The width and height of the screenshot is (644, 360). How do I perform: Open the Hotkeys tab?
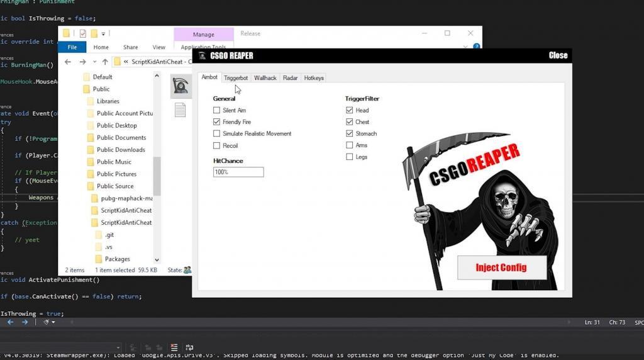pyautogui.click(x=314, y=78)
